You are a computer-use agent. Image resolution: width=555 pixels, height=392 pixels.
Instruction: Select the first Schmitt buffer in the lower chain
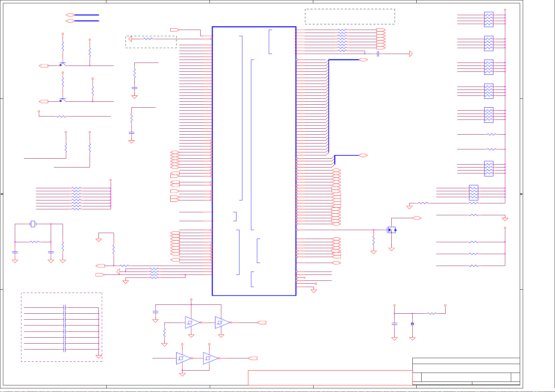click(x=184, y=358)
